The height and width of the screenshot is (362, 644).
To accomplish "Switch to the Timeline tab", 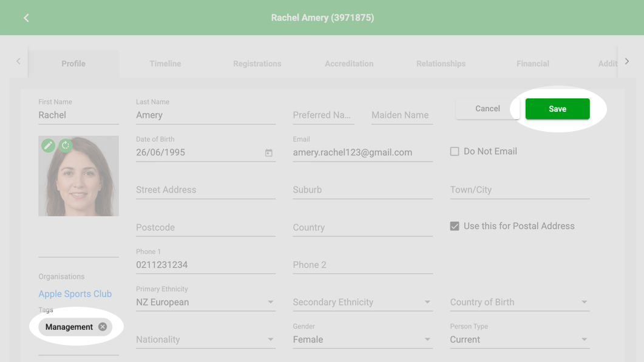I will (165, 64).
